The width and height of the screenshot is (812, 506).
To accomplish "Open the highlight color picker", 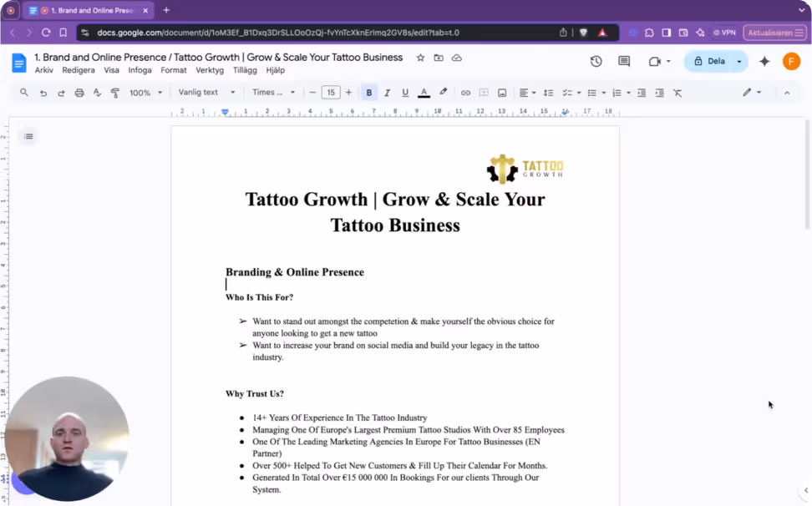I will [x=444, y=94].
